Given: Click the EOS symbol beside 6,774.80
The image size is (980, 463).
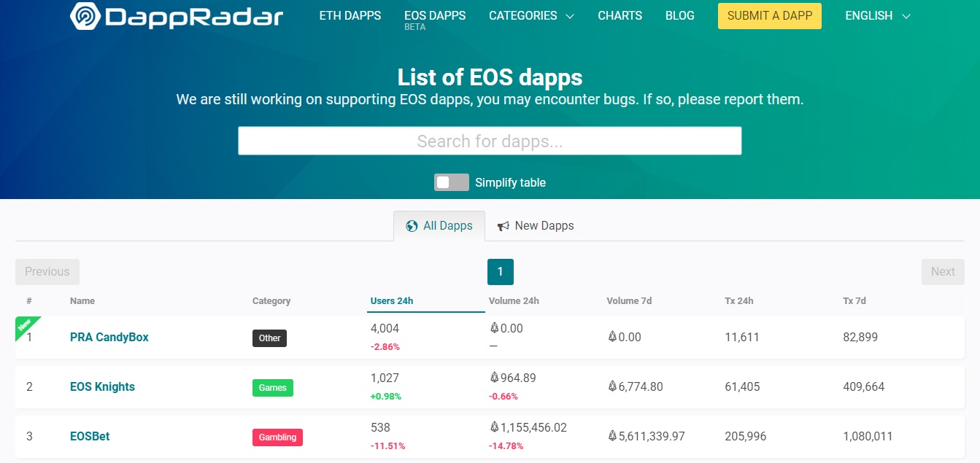Looking at the screenshot, I should pyautogui.click(x=612, y=386).
